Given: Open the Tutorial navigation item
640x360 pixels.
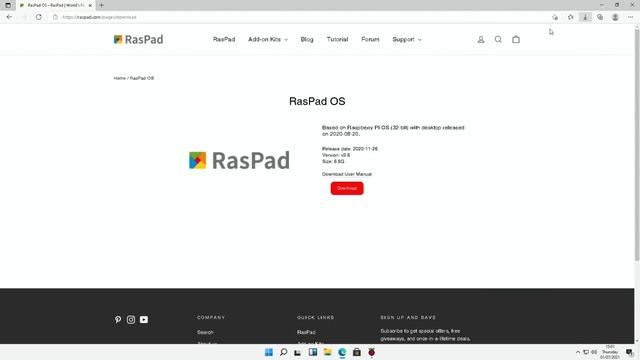Looking at the screenshot, I should coord(337,40).
